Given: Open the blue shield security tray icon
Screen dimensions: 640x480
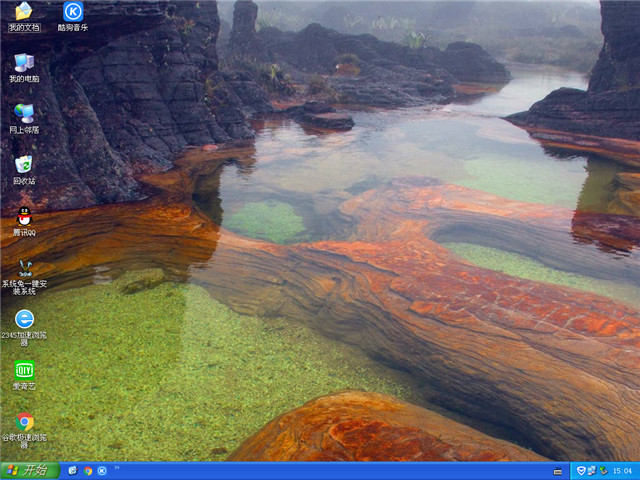Looking at the screenshot, I should 581,470.
